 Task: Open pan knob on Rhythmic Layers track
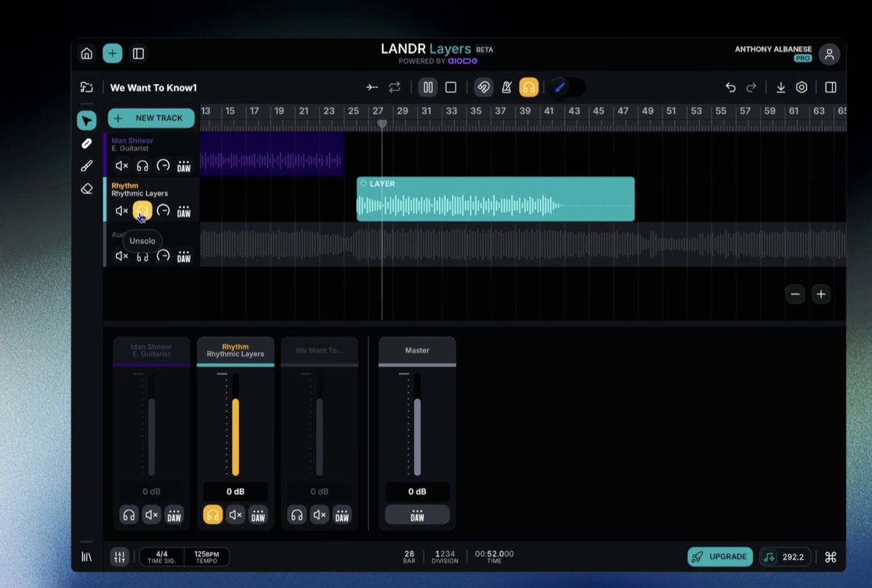coord(163,211)
